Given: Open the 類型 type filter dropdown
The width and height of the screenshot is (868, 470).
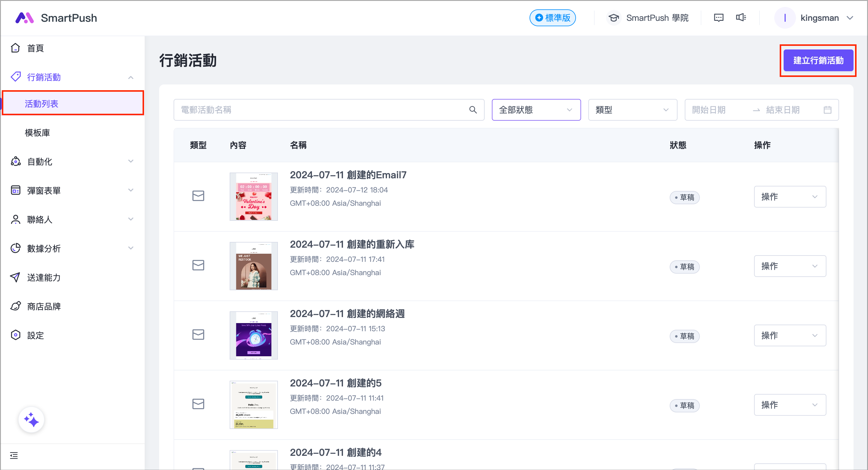Looking at the screenshot, I should pyautogui.click(x=632, y=110).
